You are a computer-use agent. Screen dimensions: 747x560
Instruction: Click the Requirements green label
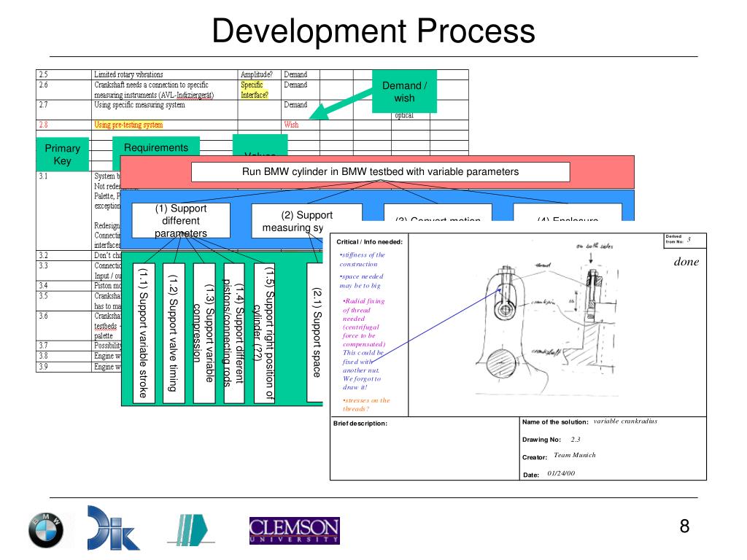coord(156,147)
